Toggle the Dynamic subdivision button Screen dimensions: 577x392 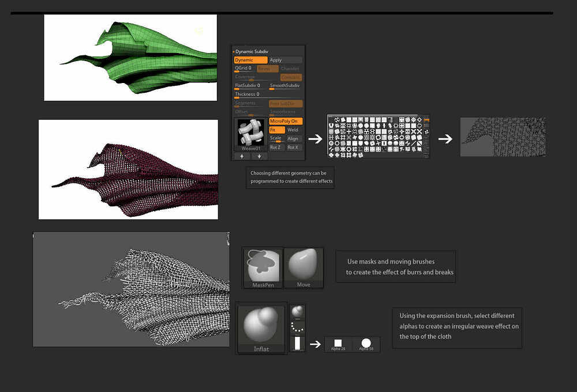pyautogui.click(x=250, y=60)
